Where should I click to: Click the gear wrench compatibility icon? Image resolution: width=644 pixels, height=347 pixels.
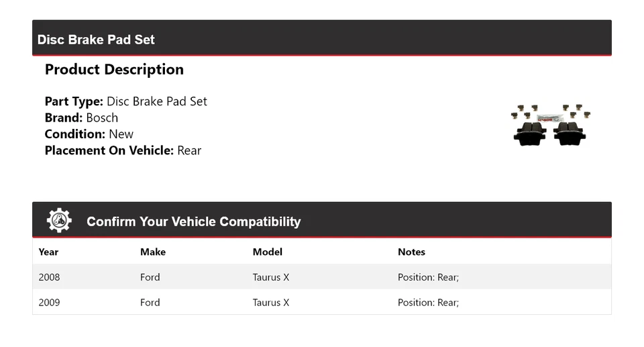click(59, 221)
